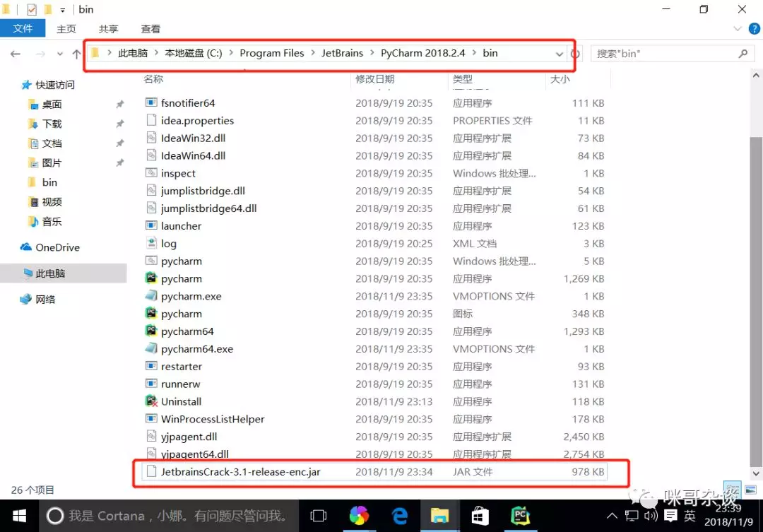This screenshot has width=763, height=532.
Task: Select 本地磁盘 (C:) in the address path
Action: 194,53
